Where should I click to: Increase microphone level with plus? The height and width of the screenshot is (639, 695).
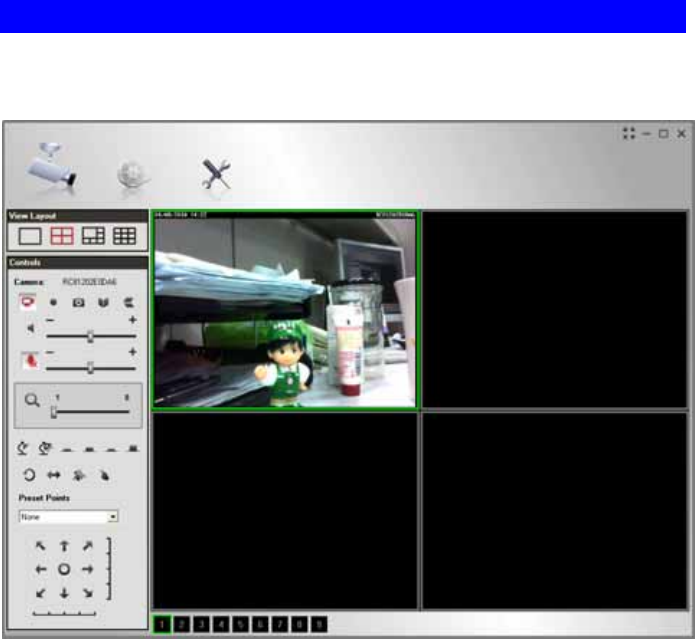[x=132, y=352]
